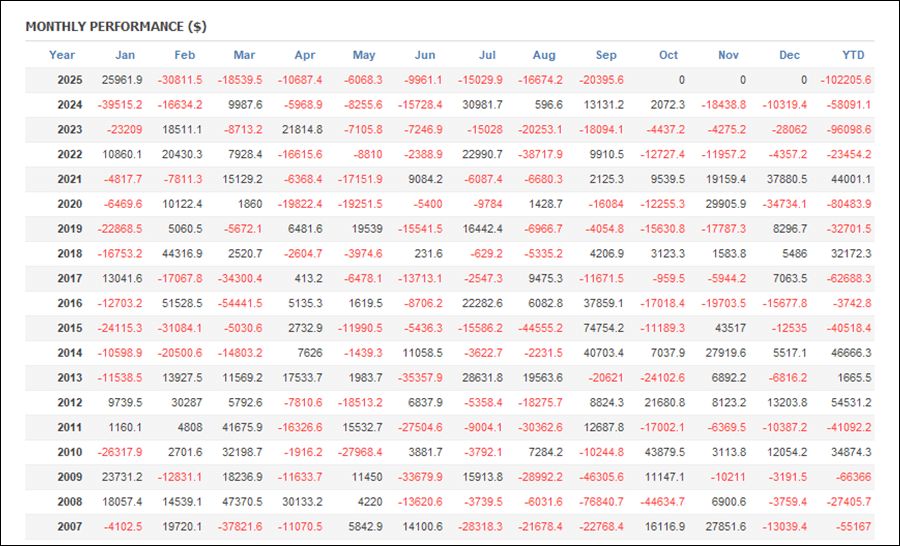Click July 2024 value 30981.7
The image size is (900, 546).
click(482, 105)
